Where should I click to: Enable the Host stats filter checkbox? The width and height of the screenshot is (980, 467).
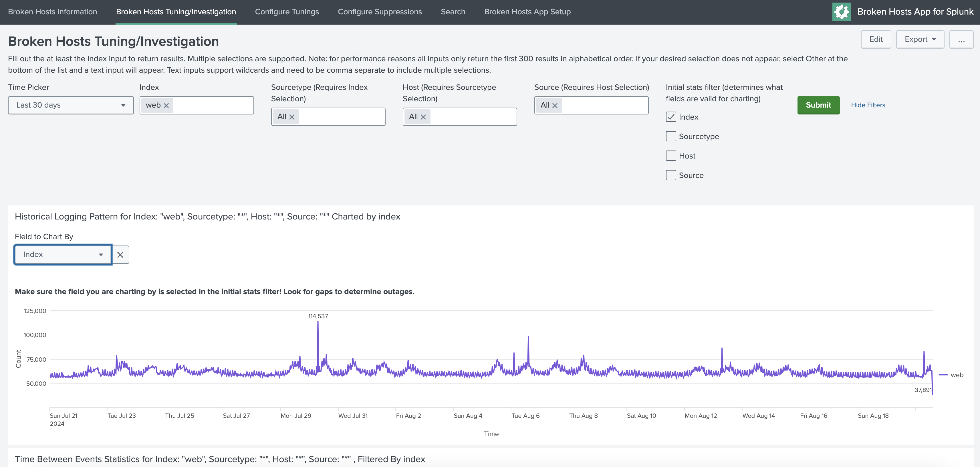tap(671, 156)
